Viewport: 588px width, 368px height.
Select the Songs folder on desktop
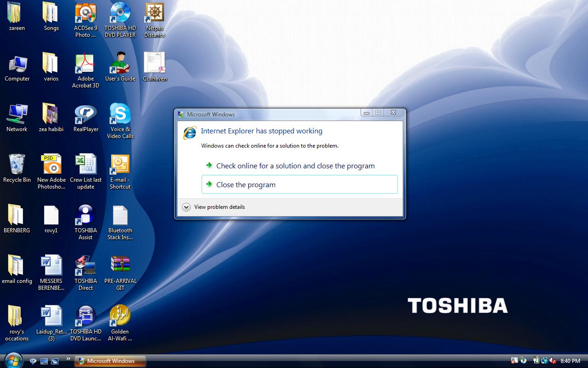point(51,17)
